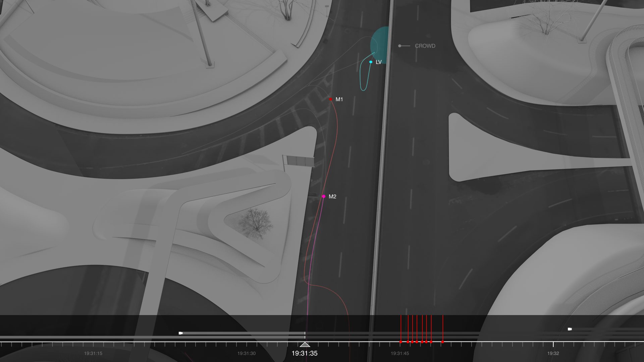This screenshot has width=644, height=362.
Task: Click the first red event marker after 19:31:45
Action: pos(401,342)
